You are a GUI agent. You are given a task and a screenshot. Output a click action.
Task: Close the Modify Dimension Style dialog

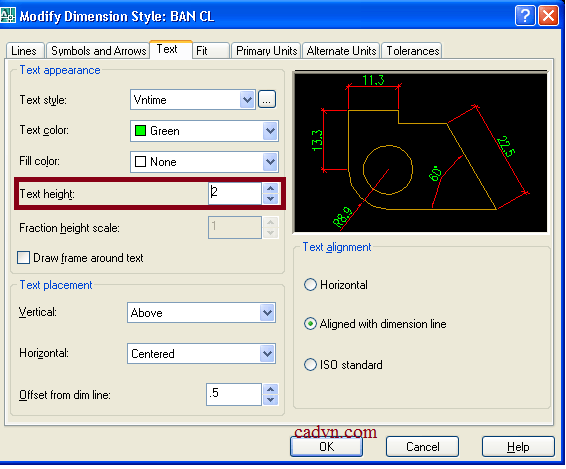(x=548, y=16)
